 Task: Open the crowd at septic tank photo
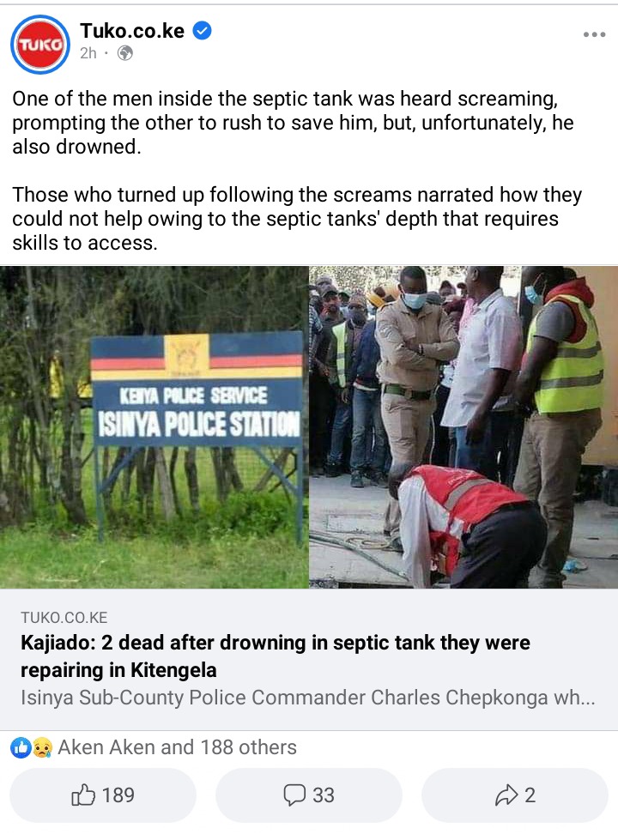click(463, 427)
